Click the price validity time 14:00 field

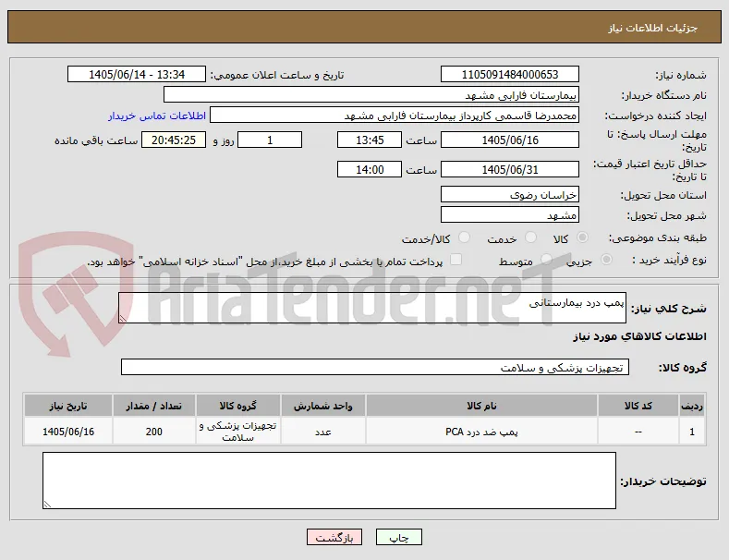click(370, 169)
